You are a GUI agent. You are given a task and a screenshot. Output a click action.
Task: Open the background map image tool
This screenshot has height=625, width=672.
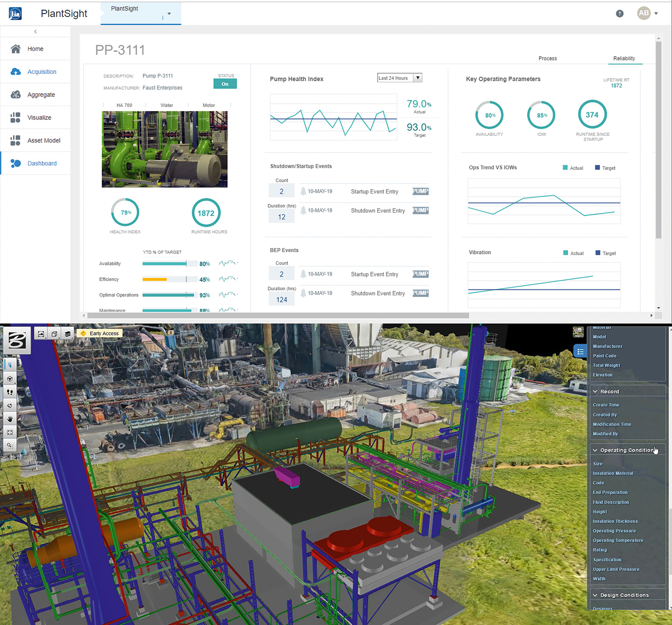coord(41,334)
